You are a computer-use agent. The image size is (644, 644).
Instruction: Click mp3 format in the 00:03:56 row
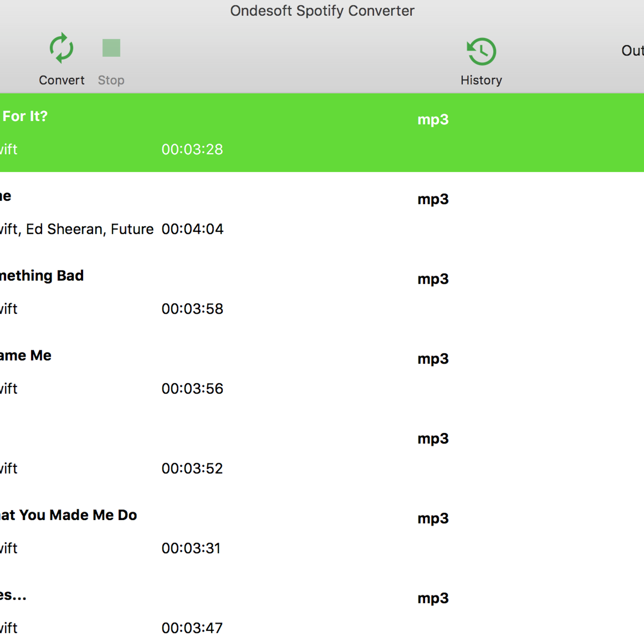[433, 359]
